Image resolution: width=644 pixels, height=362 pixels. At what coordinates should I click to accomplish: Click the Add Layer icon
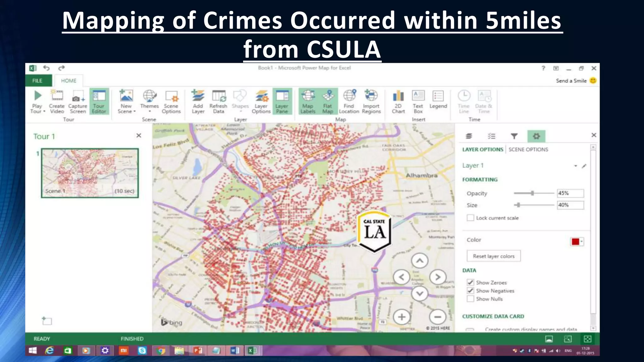coord(198,96)
